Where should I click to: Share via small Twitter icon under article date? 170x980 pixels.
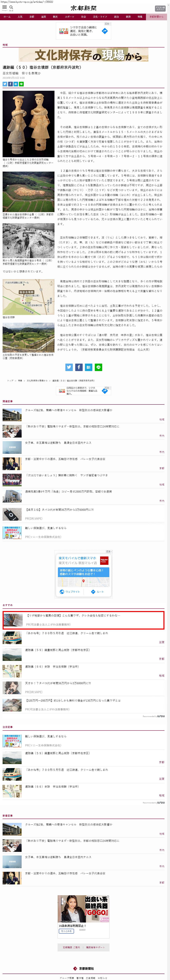[x=5, y=84]
